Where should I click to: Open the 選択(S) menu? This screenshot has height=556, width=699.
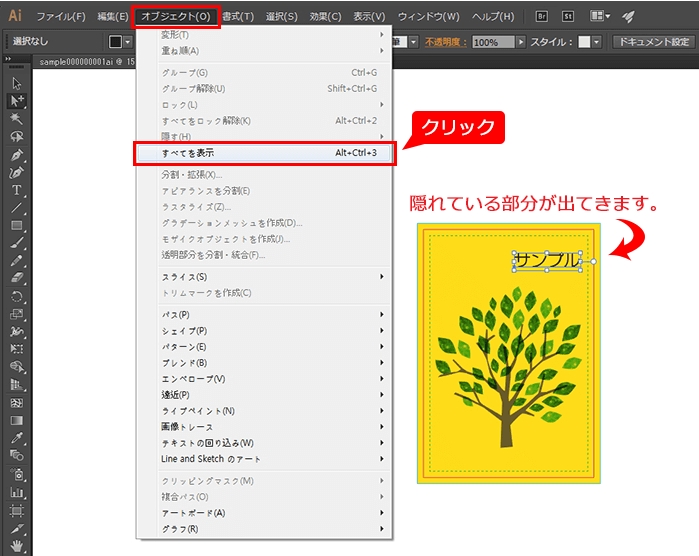tap(281, 16)
